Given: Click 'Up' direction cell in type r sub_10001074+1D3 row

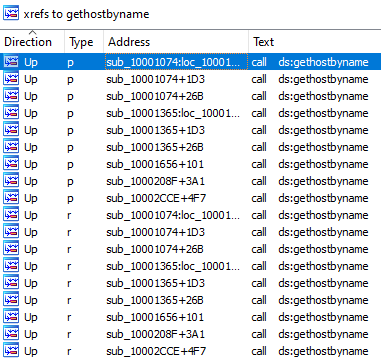Looking at the screenshot, I should tap(31, 233).
